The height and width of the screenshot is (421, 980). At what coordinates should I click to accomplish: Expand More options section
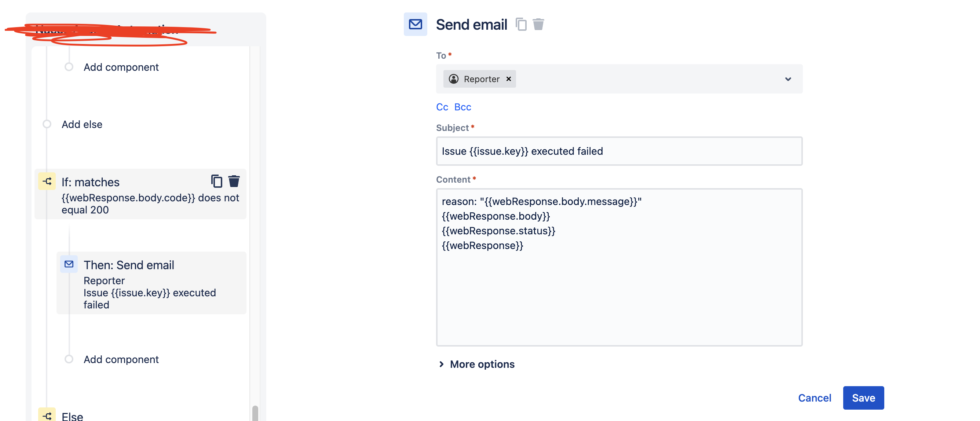(x=476, y=364)
